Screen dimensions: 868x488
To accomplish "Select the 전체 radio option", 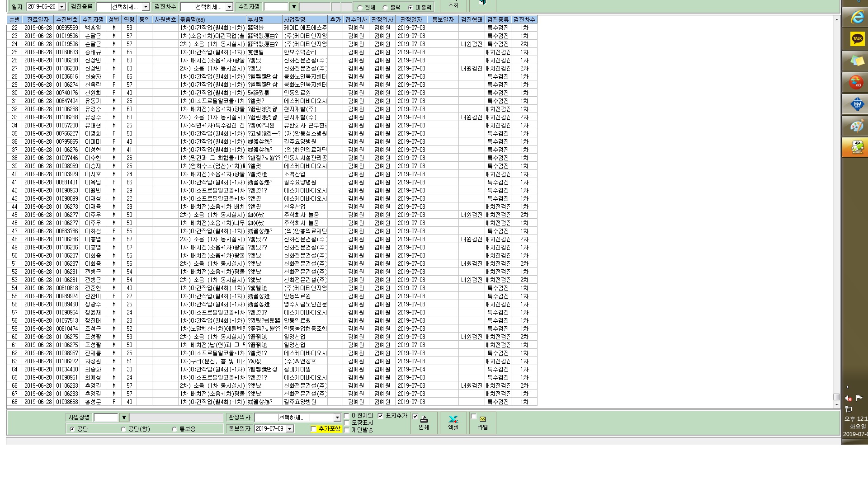I will pos(360,8).
